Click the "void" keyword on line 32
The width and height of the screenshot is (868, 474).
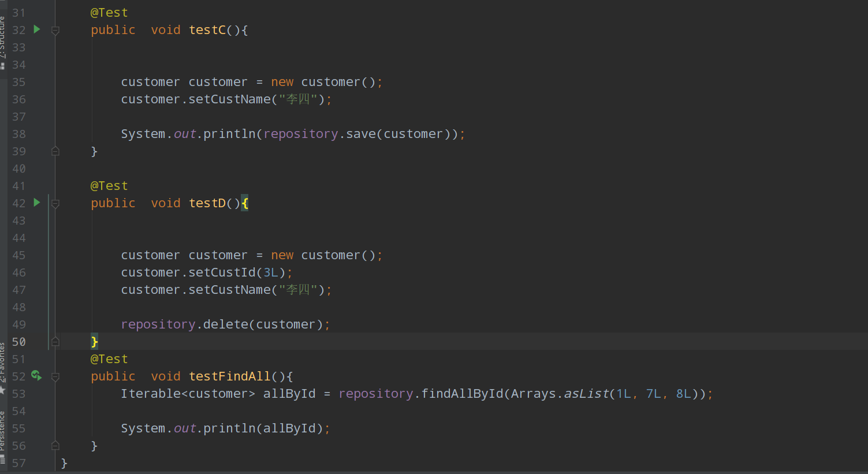pos(166,30)
